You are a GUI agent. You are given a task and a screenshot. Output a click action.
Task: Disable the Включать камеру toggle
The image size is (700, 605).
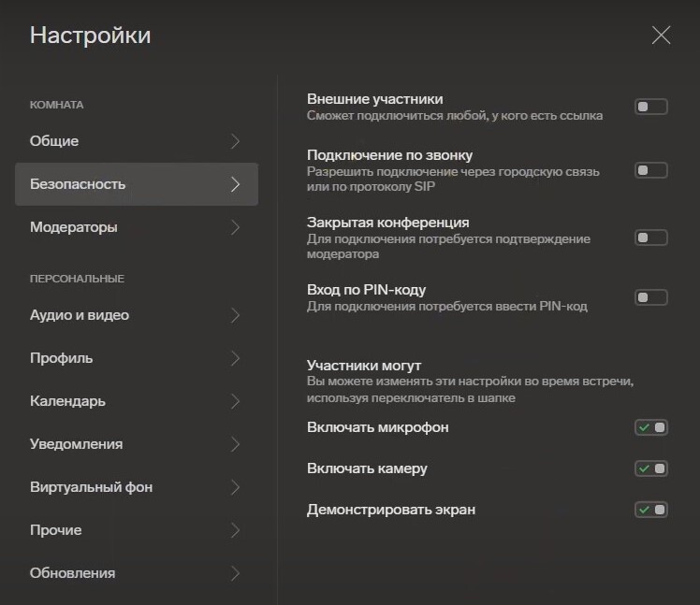(651, 468)
